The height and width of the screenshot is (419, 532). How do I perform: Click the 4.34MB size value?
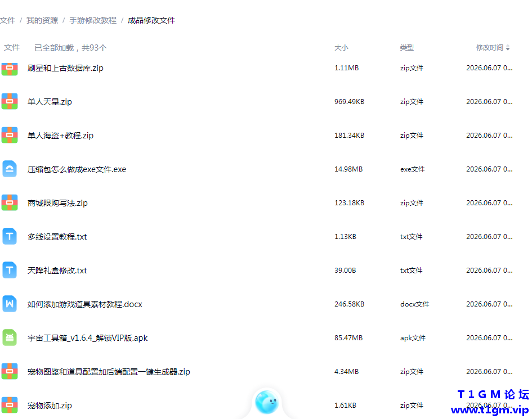click(346, 372)
